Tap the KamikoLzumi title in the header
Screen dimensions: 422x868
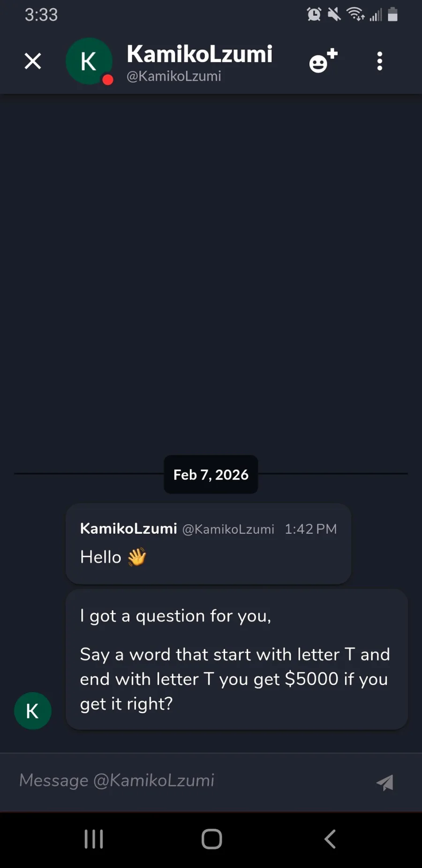point(199,54)
